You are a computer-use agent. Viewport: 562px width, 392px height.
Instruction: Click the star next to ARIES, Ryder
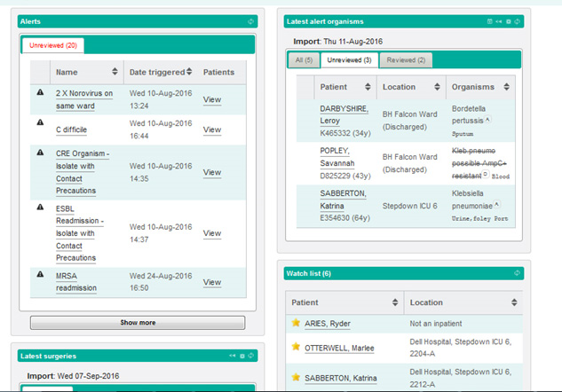coord(297,323)
